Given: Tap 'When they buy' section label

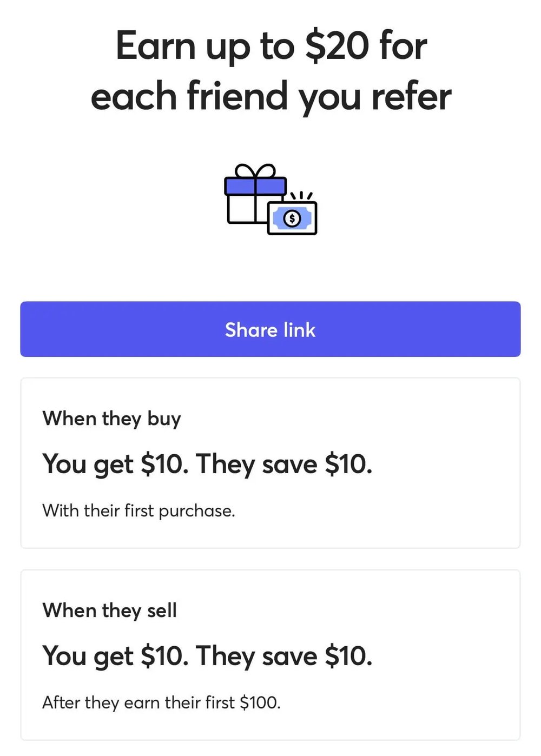Looking at the screenshot, I should [111, 418].
